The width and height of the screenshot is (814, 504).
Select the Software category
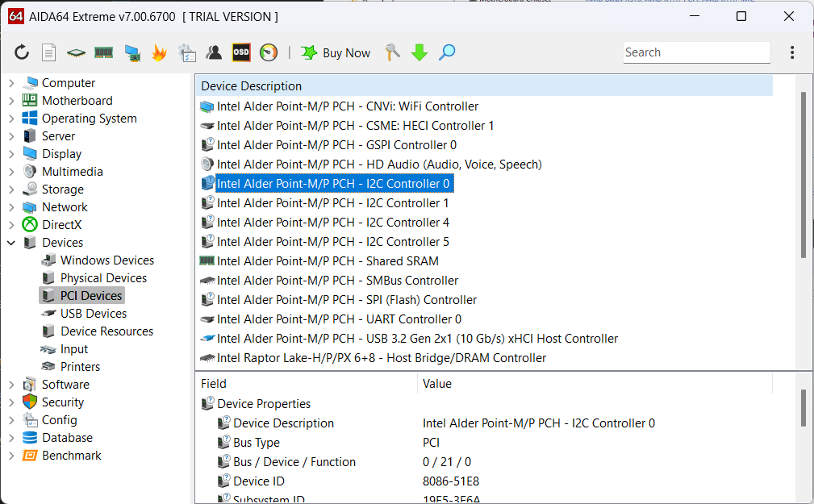[65, 385]
